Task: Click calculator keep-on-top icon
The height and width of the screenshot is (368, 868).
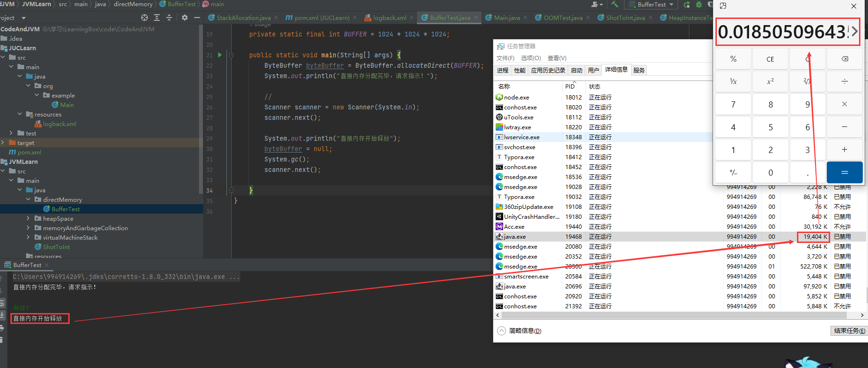Action: tap(723, 6)
